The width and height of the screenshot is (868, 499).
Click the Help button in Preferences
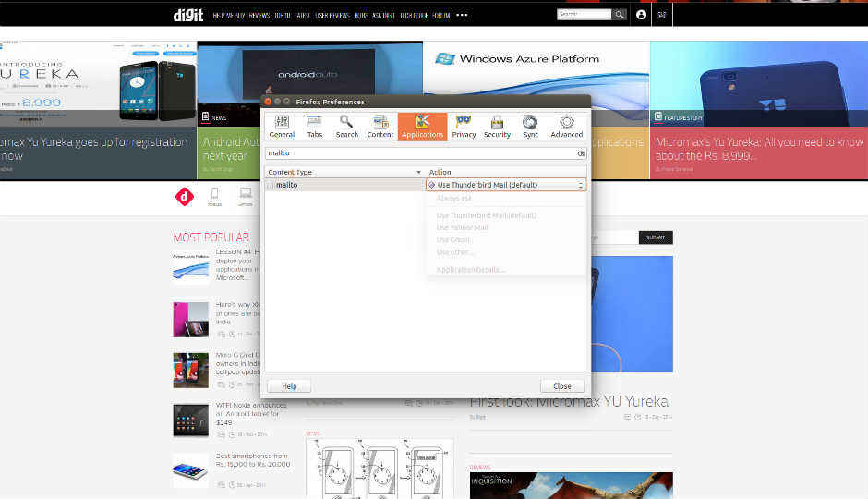pos(289,386)
